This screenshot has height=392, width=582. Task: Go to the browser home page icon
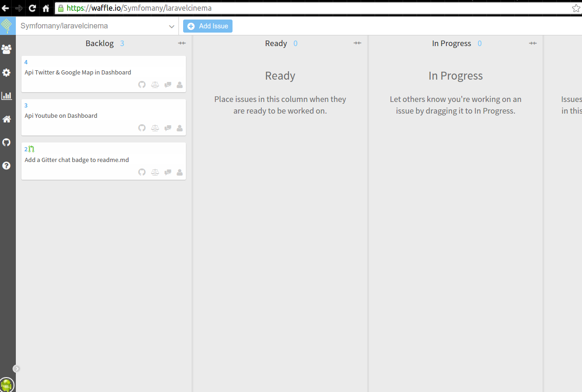pos(46,8)
